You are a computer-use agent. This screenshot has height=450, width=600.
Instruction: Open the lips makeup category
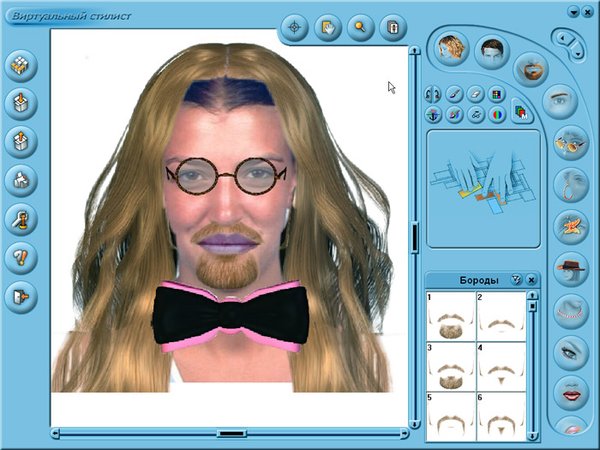pos(571,392)
